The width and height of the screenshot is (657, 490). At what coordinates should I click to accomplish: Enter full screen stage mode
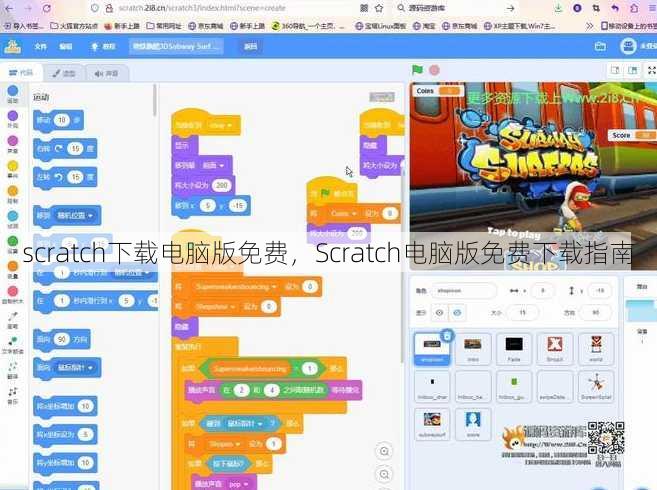click(652, 70)
